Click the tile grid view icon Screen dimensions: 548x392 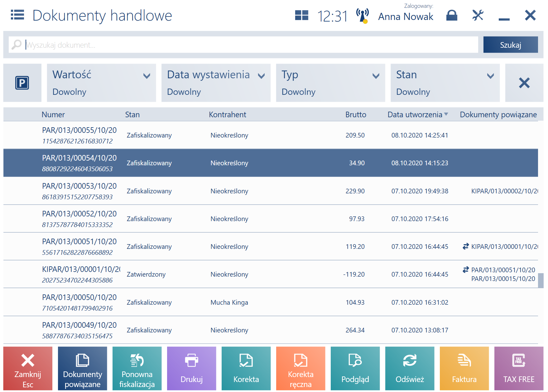[x=301, y=15]
